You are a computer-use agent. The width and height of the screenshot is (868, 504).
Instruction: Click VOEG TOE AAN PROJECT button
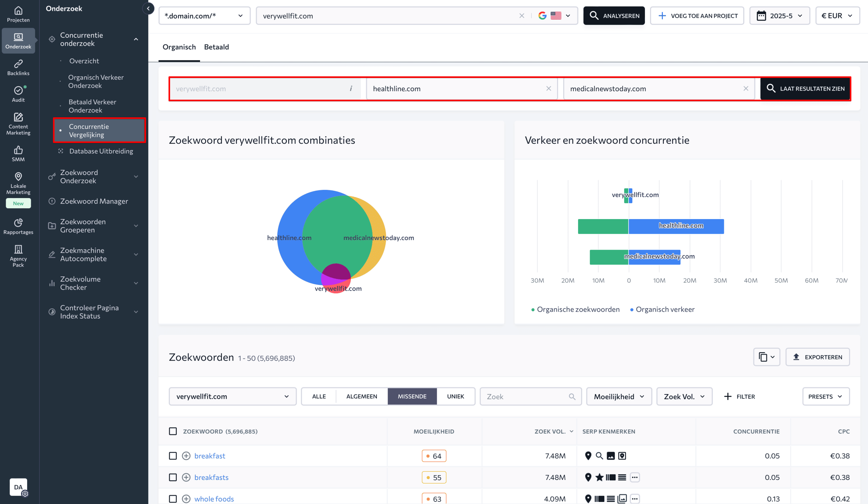[697, 16]
